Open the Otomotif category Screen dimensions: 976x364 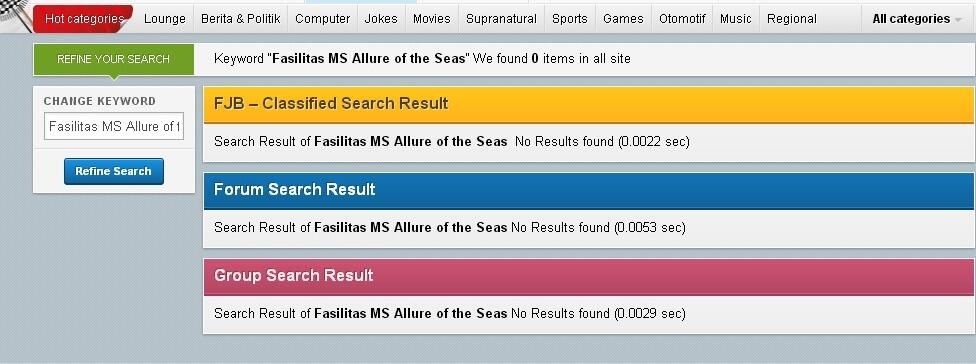[x=682, y=19]
